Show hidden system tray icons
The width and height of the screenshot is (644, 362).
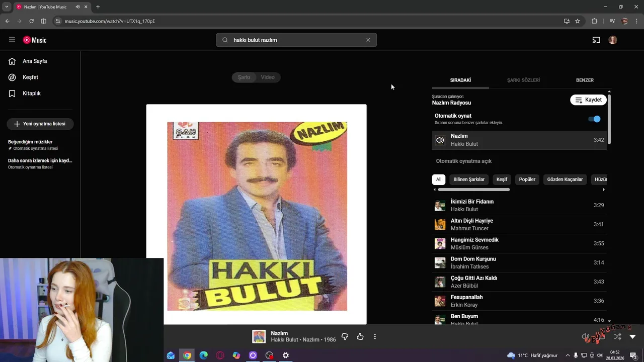(x=567, y=355)
